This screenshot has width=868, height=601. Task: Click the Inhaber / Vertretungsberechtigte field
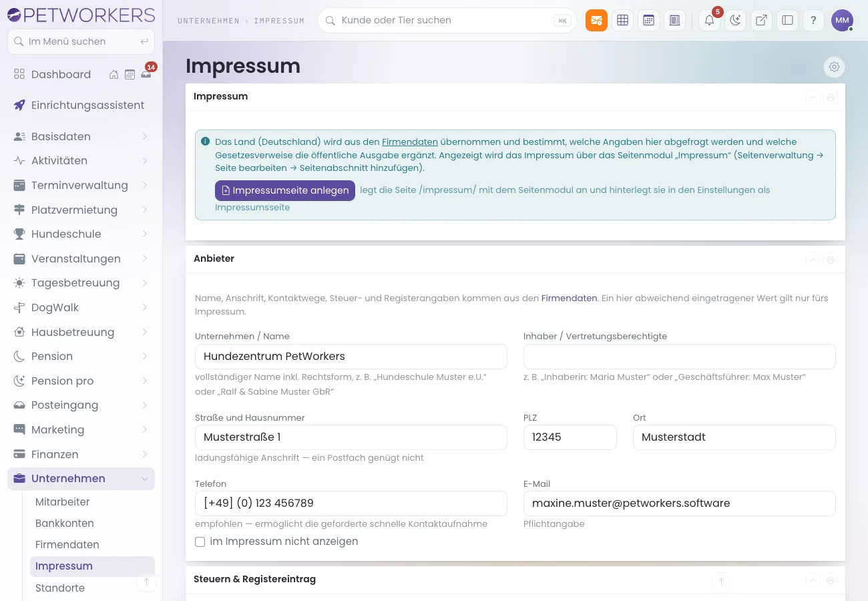click(x=679, y=357)
